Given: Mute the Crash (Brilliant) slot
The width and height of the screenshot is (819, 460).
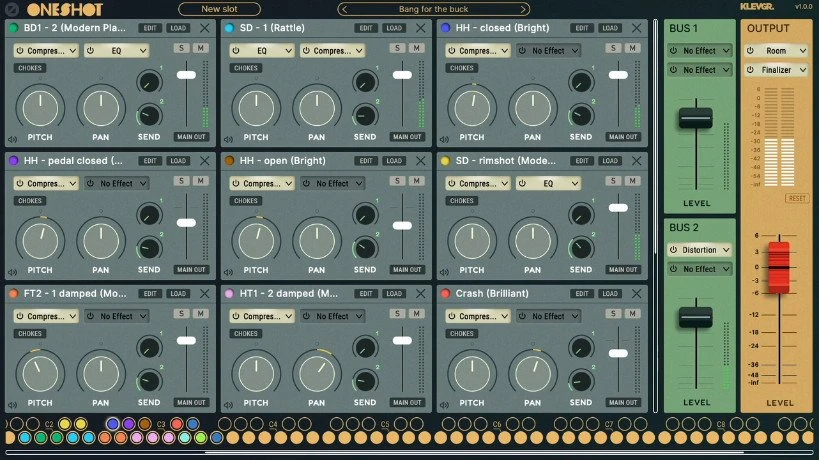Looking at the screenshot, I should 633,313.
